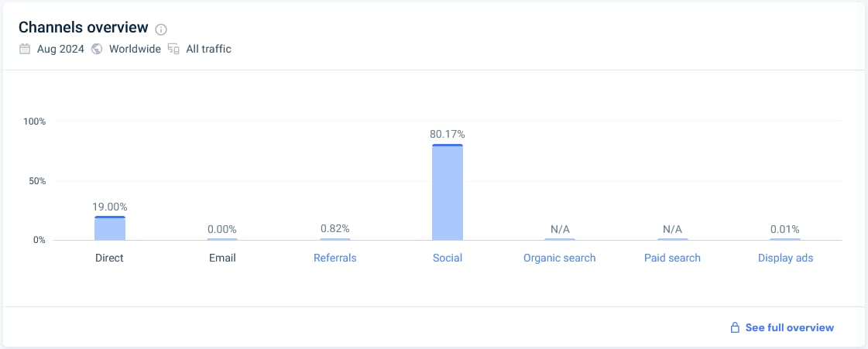Viewport: 868px width, 349px height.
Task: Click the info icon beside Channels overview
Action: [161, 29]
